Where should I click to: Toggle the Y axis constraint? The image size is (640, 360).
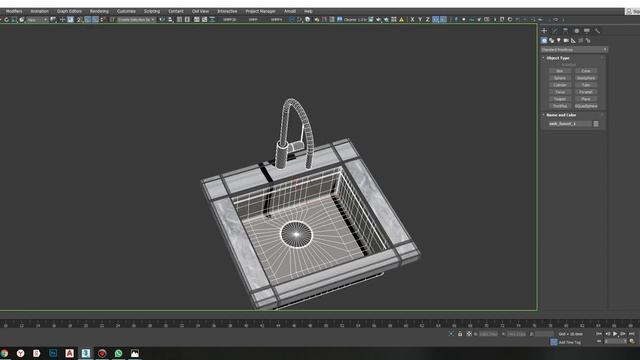click(x=420, y=20)
